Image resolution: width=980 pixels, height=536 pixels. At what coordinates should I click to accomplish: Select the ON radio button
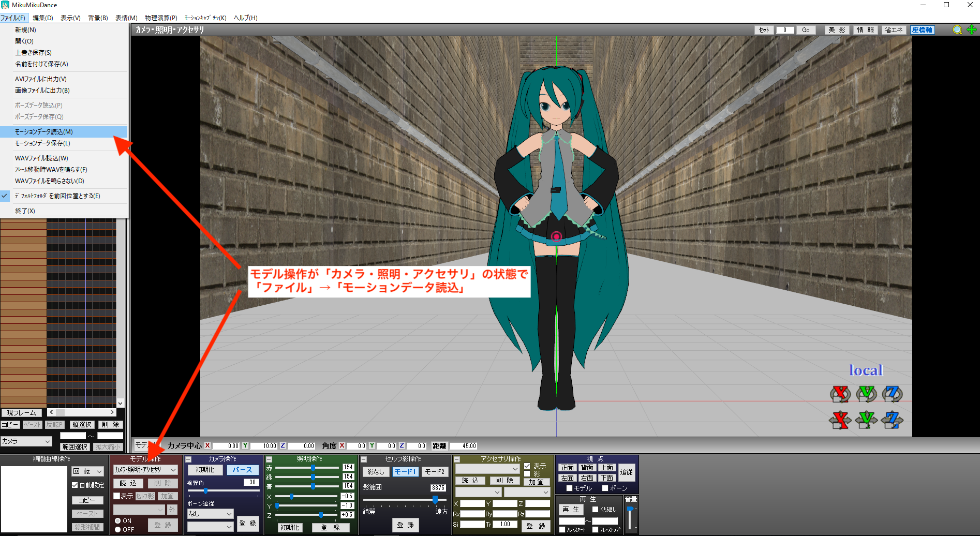point(118,520)
